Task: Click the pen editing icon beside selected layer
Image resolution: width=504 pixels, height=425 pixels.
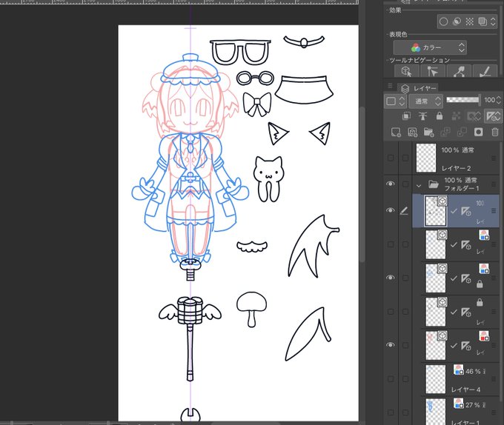Action: pos(405,211)
